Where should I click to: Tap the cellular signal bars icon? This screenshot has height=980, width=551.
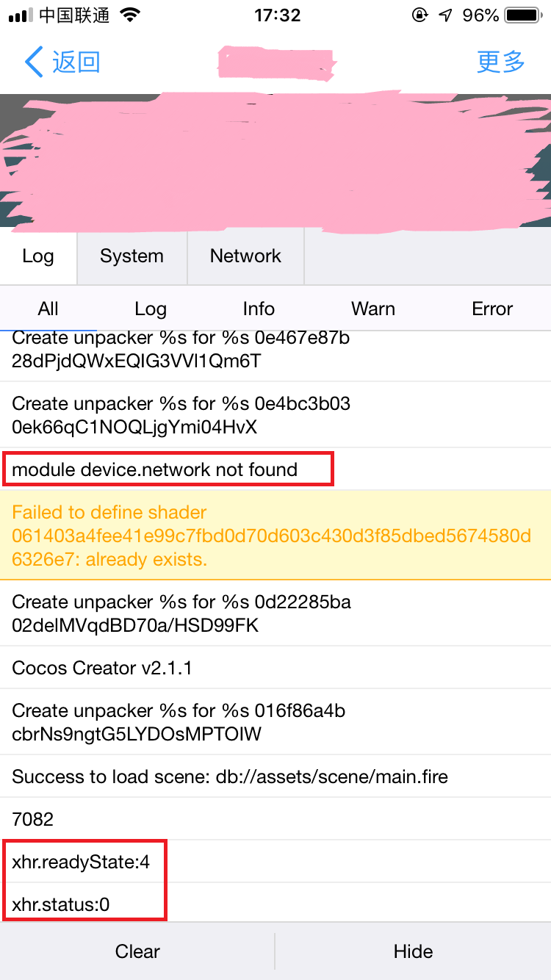[x=21, y=15]
